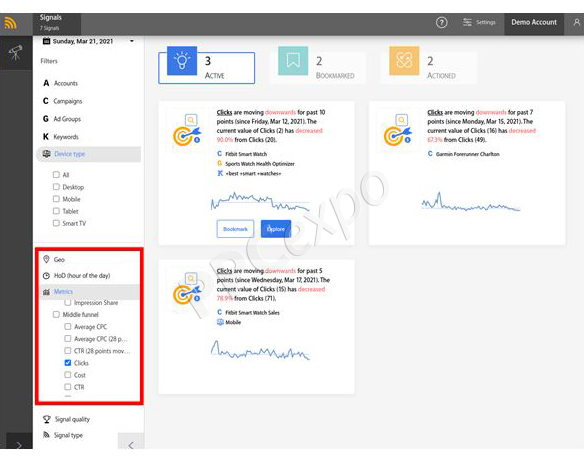Click target icon on Garmin Forerunner card
This screenshot has width=584, height=459.
398,131
